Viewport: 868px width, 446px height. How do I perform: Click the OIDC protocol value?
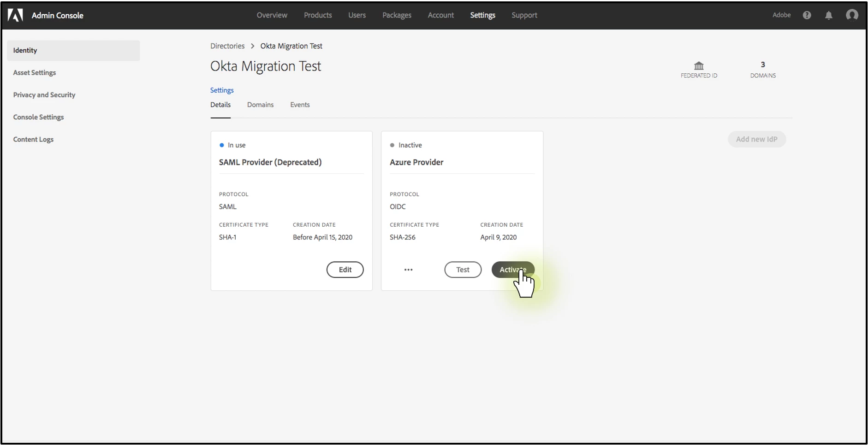pos(398,207)
